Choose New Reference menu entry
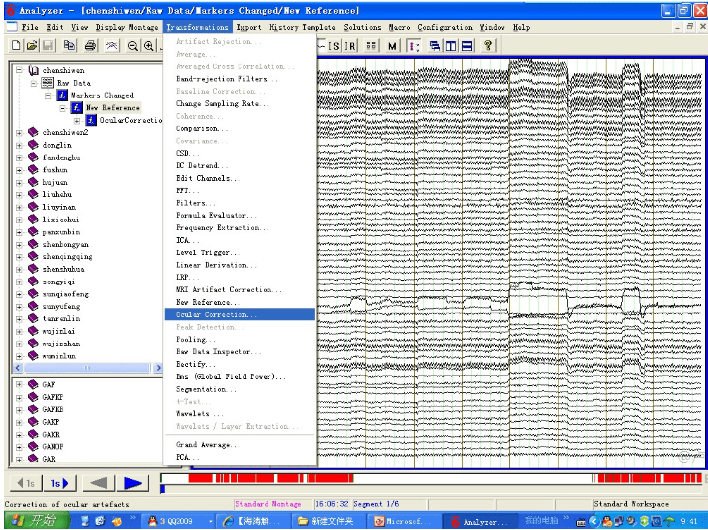The image size is (708, 530). point(240,302)
